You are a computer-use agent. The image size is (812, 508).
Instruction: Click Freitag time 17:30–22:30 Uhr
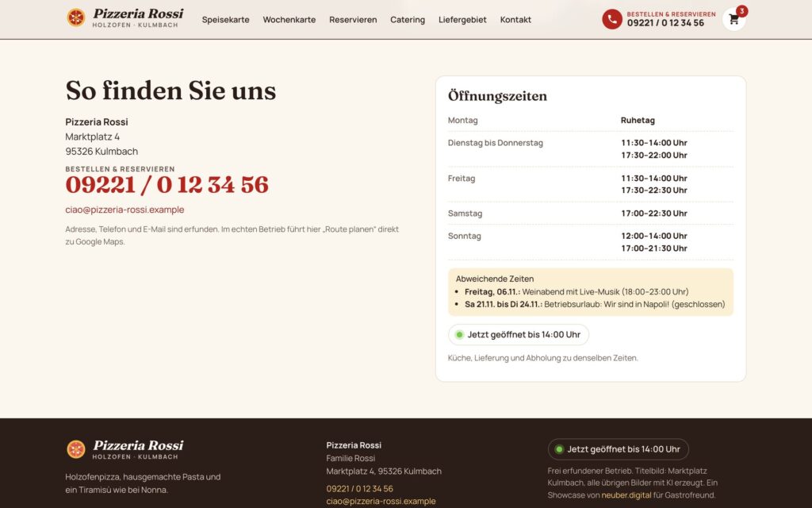tap(654, 190)
